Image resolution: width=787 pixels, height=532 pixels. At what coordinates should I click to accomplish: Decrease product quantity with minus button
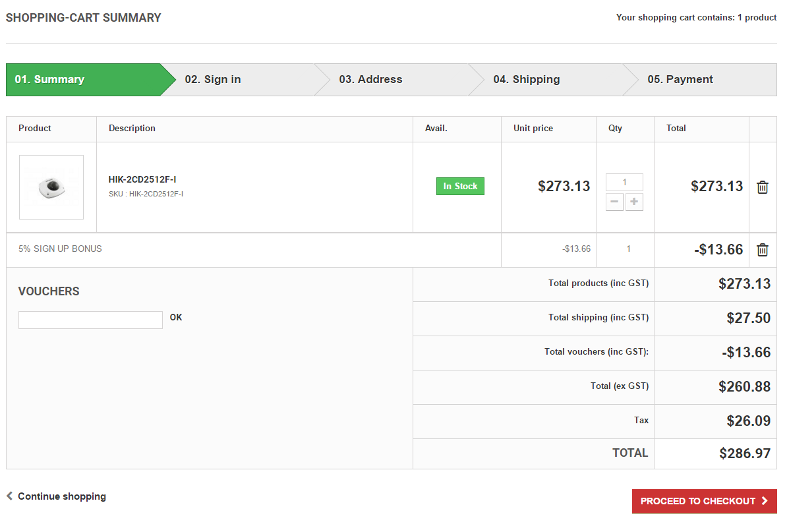[x=614, y=202]
